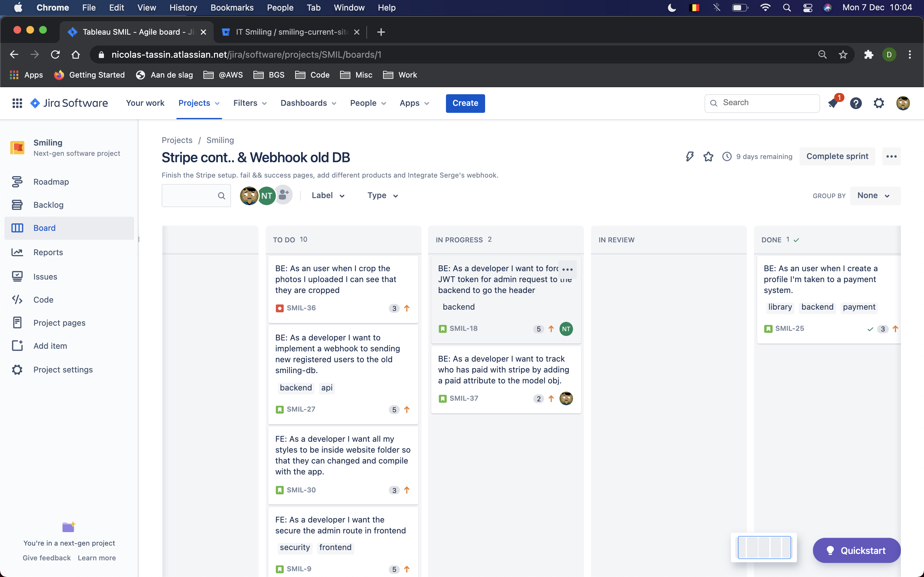Viewport: 924px width, 577px height.
Task: Open the Backlog from the sidebar
Action: pyautogui.click(x=48, y=205)
